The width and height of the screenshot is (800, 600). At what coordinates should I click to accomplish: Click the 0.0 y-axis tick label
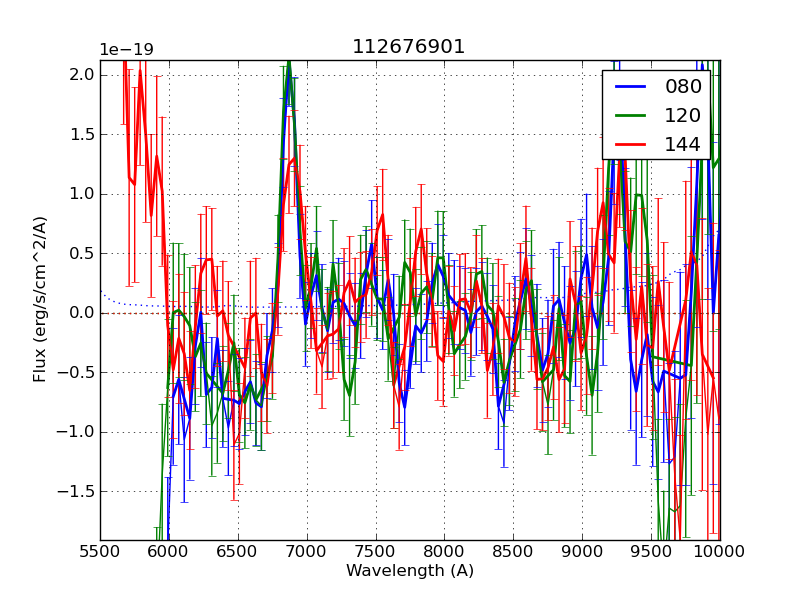point(83,313)
